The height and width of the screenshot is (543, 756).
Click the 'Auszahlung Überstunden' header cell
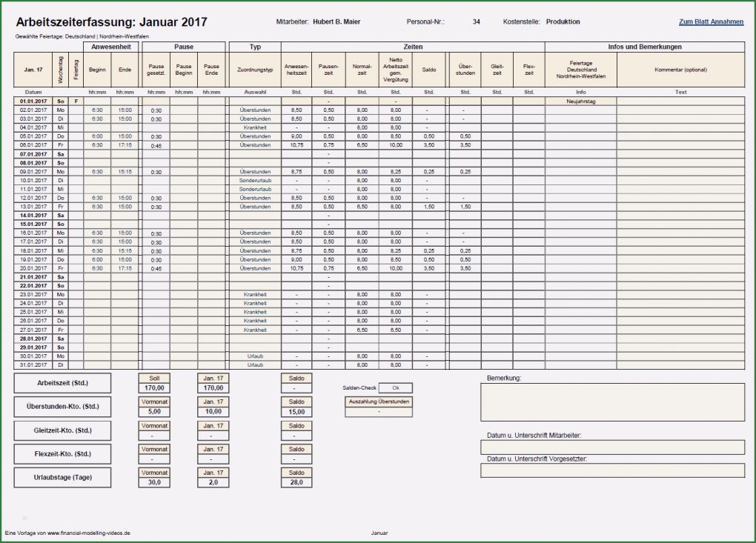point(379,402)
